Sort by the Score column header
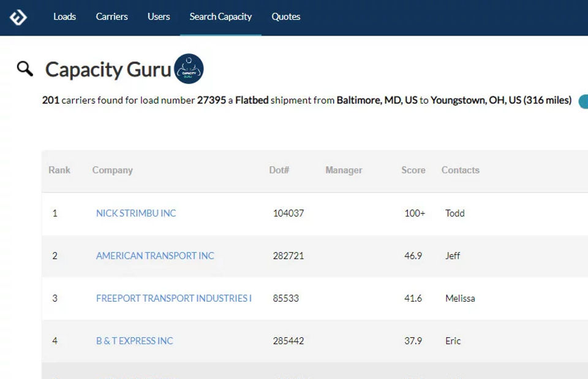Viewport: 588px width, 379px height. [413, 170]
